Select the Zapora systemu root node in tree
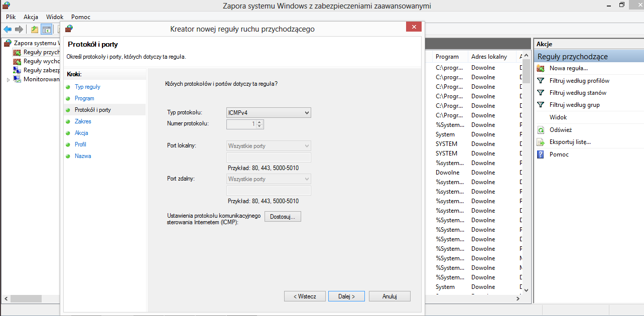The height and width of the screenshot is (316, 644). tap(33, 43)
